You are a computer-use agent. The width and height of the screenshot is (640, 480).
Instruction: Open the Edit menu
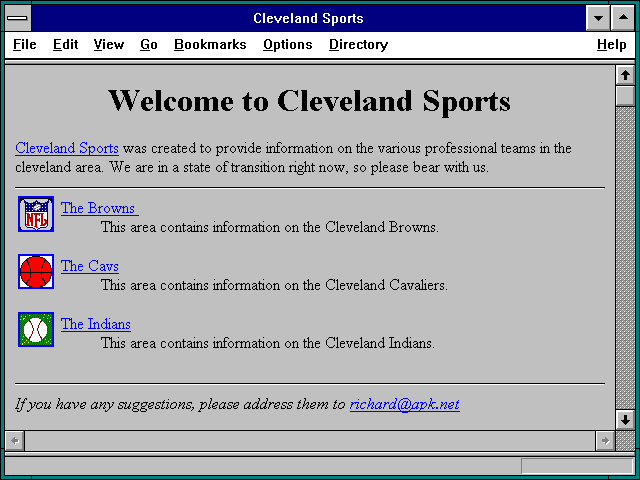coord(65,44)
